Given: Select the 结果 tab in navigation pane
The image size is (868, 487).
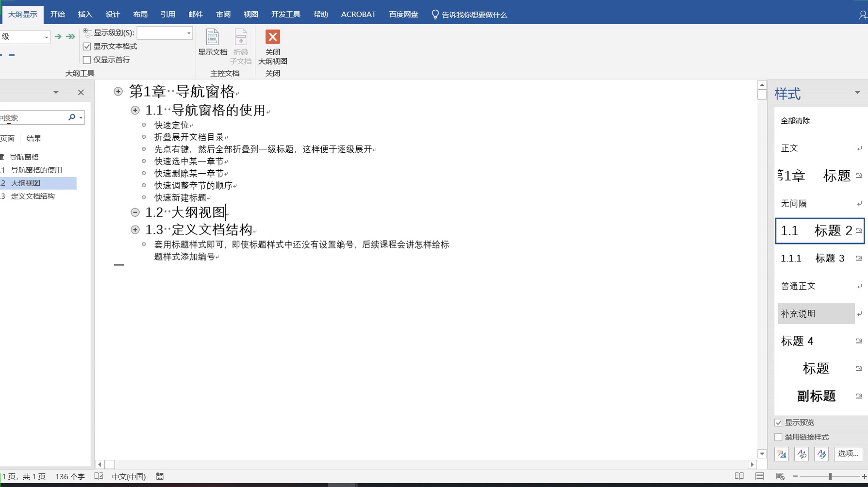Looking at the screenshot, I should click(33, 138).
